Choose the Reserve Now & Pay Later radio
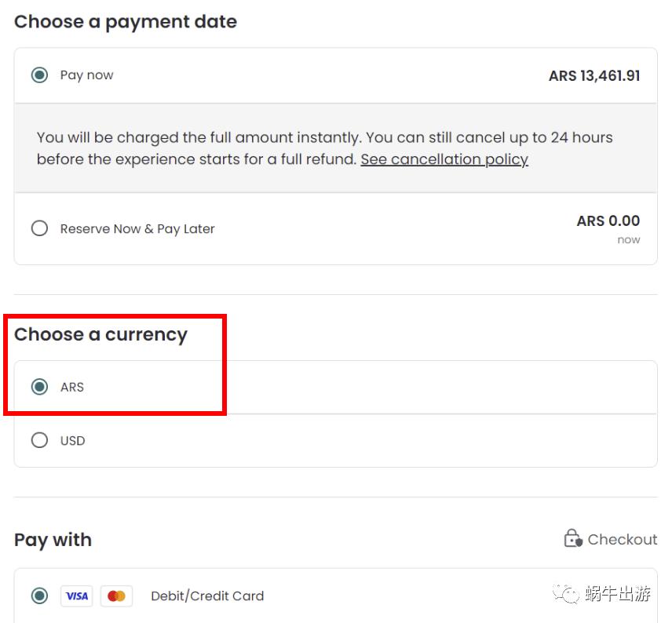672x623 pixels. click(39, 228)
